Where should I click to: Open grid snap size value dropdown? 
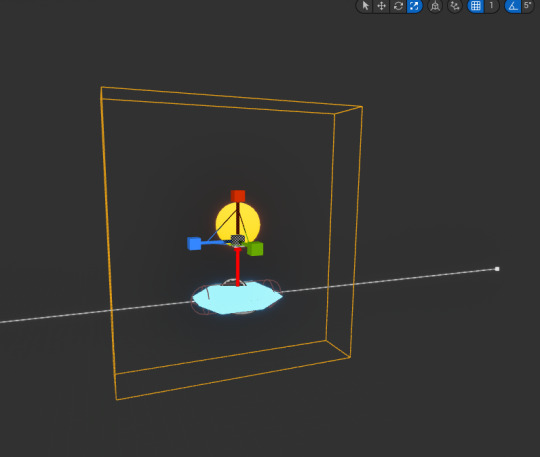pos(491,6)
